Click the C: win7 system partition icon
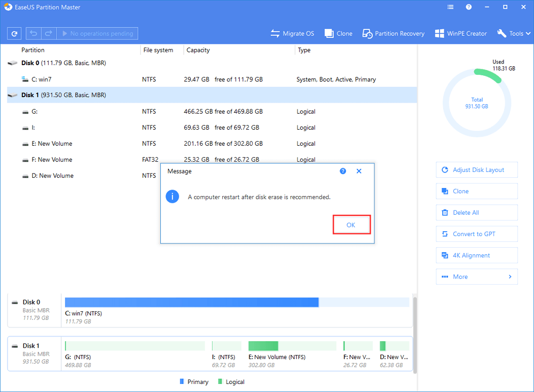Image resolution: width=534 pixels, height=392 pixels. pyautogui.click(x=25, y=79)
